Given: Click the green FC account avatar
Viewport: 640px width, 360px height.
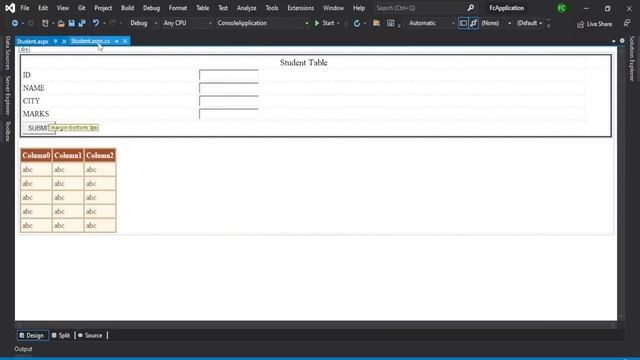Looking at the screenshot, I should point(562,8).
